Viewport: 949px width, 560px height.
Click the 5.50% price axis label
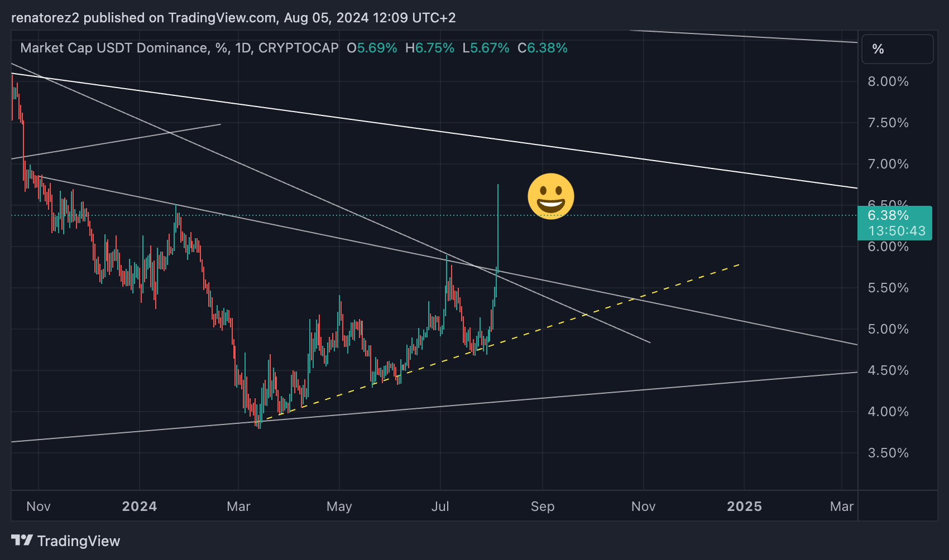[x=888, y=288]
